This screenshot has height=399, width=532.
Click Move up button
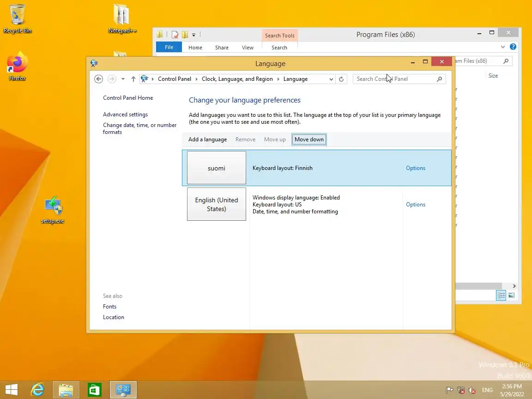tap(275, 139)
